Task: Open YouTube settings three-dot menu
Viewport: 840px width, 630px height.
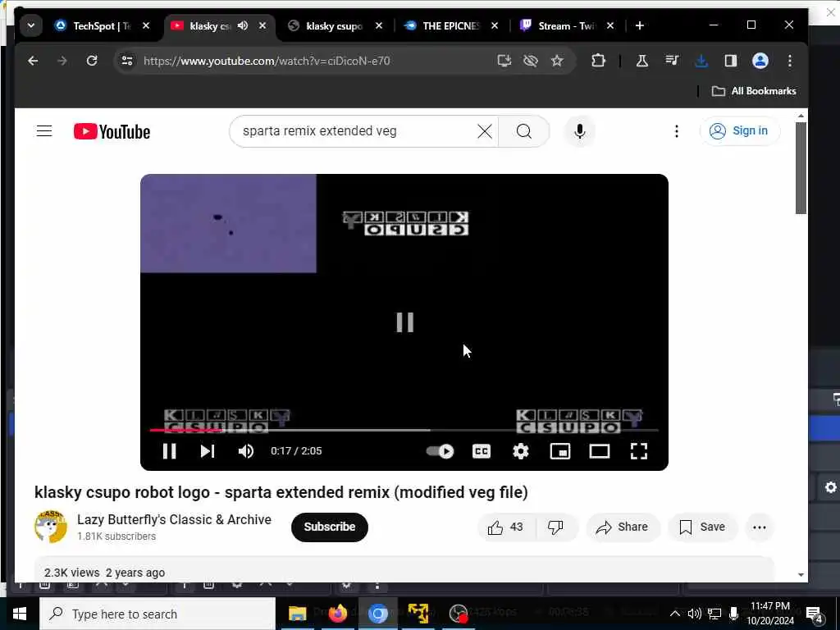Action: click(x=677, y=131)
